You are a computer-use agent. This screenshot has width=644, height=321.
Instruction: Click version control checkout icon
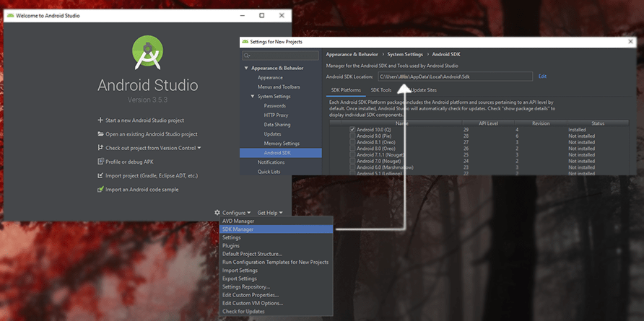tap(100, 148)
